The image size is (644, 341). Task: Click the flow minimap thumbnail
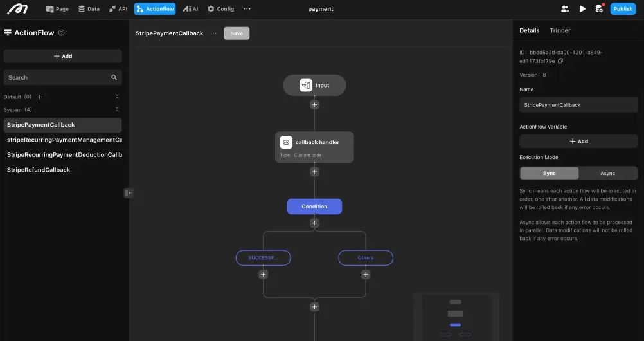(456, 317)
